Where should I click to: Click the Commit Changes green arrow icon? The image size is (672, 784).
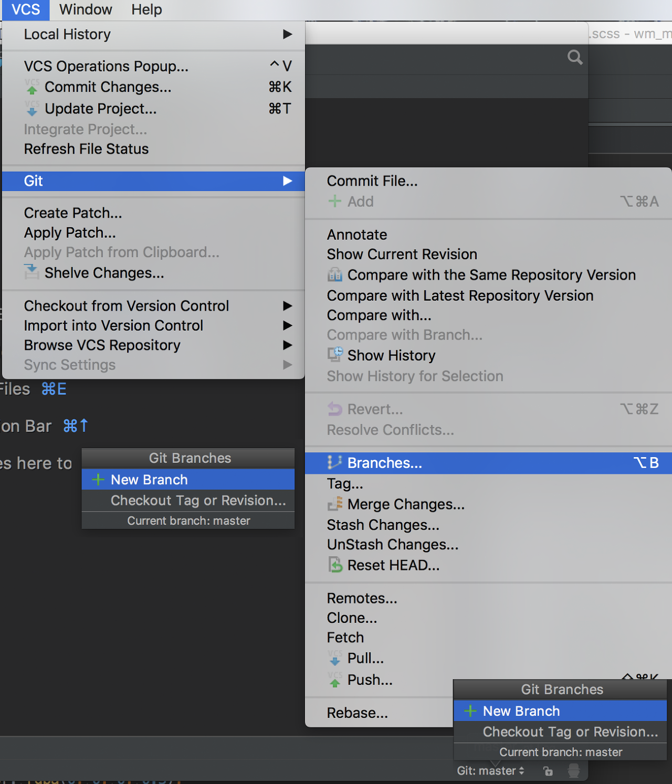coord(32,87)
